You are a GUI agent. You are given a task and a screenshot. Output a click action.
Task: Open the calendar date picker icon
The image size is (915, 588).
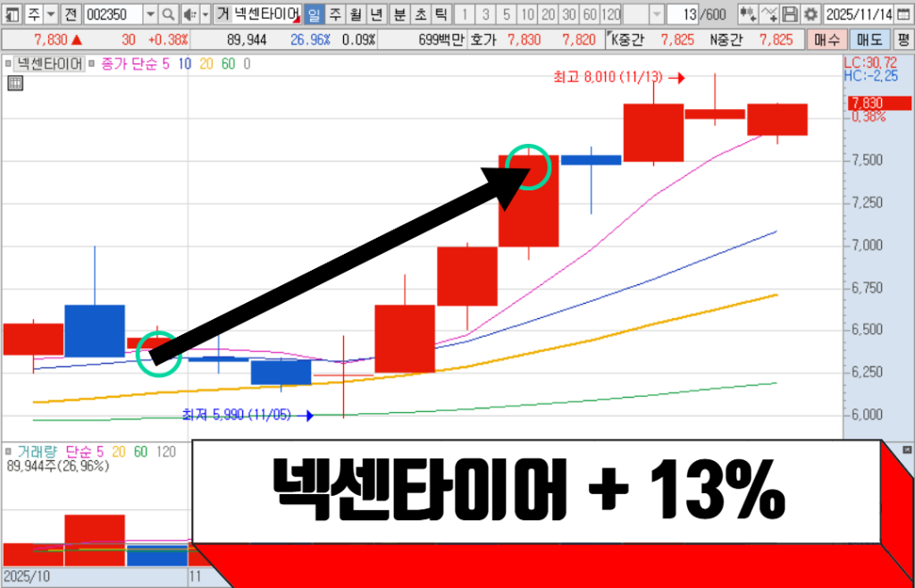(x=902, y=15)
